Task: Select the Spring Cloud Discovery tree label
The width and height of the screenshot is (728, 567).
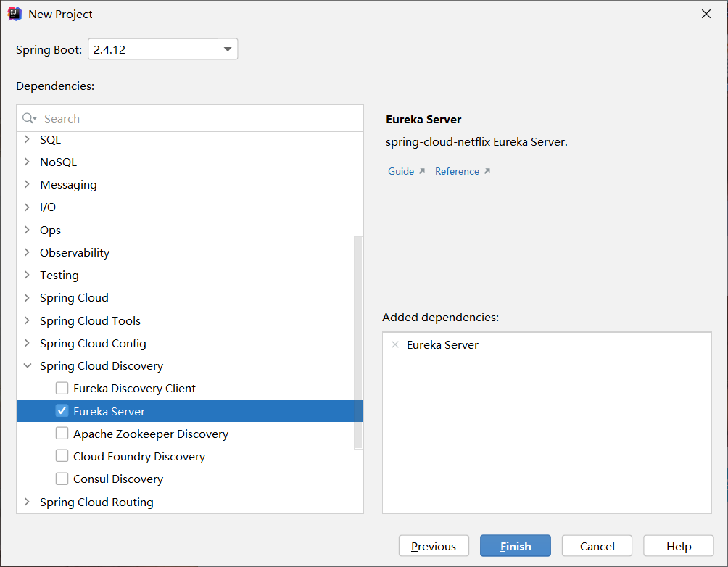Action: (102, 366)
